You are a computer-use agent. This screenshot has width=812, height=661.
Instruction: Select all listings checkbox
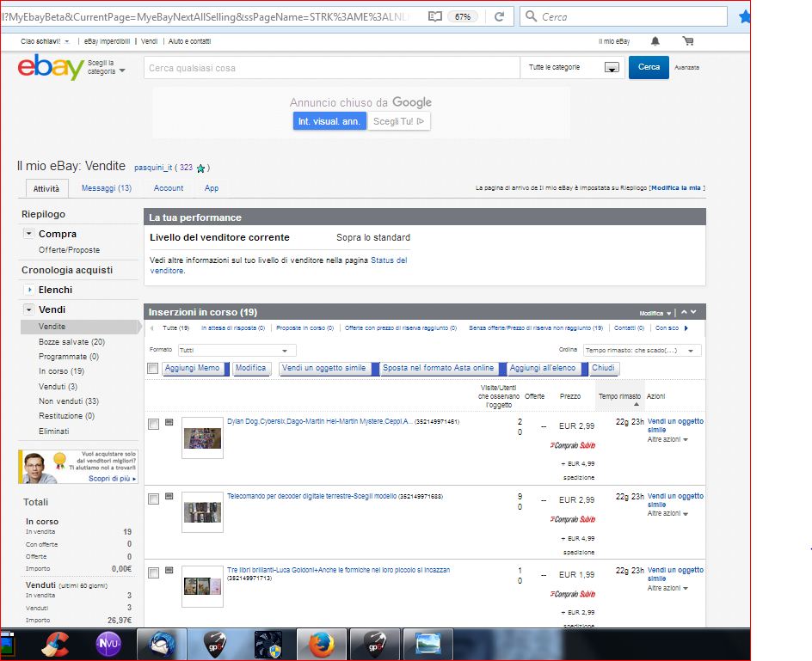[x=153, y=368]
